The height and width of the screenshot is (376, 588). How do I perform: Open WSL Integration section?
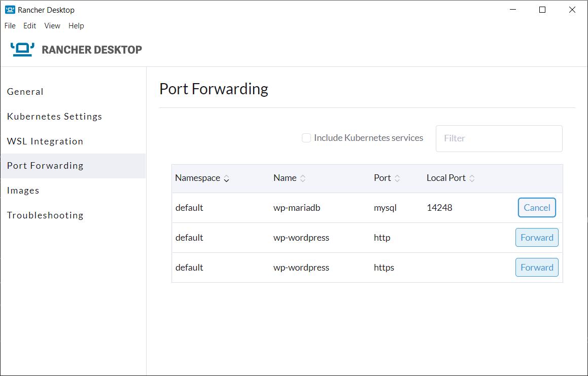[73, 141]
